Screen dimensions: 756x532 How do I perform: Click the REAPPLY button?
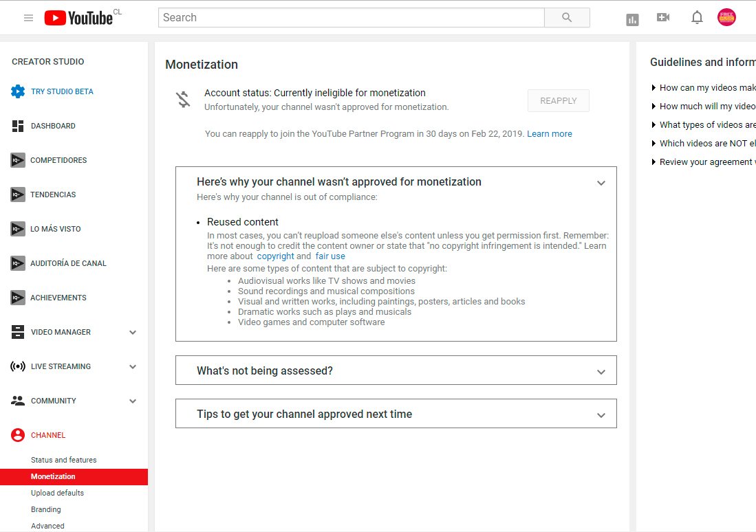click(x=559, y=101)
